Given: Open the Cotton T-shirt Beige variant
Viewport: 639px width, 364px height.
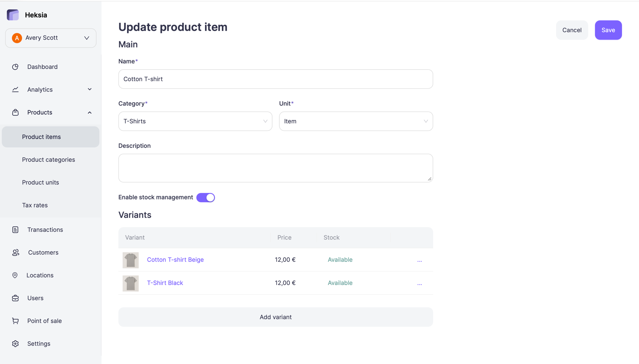Looking at the screenshot, I should pos(175,260).
